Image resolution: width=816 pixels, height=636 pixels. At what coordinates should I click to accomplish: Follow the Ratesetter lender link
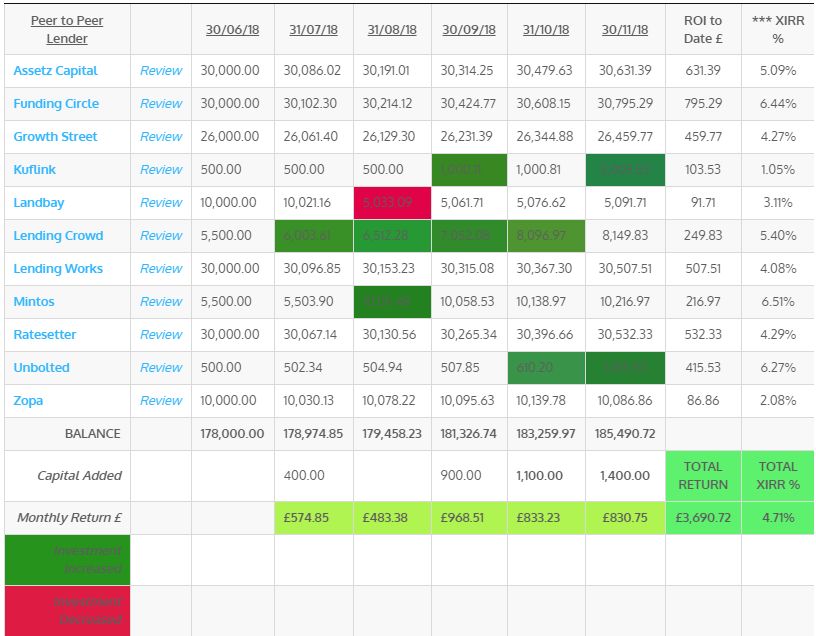coord(45,335)
